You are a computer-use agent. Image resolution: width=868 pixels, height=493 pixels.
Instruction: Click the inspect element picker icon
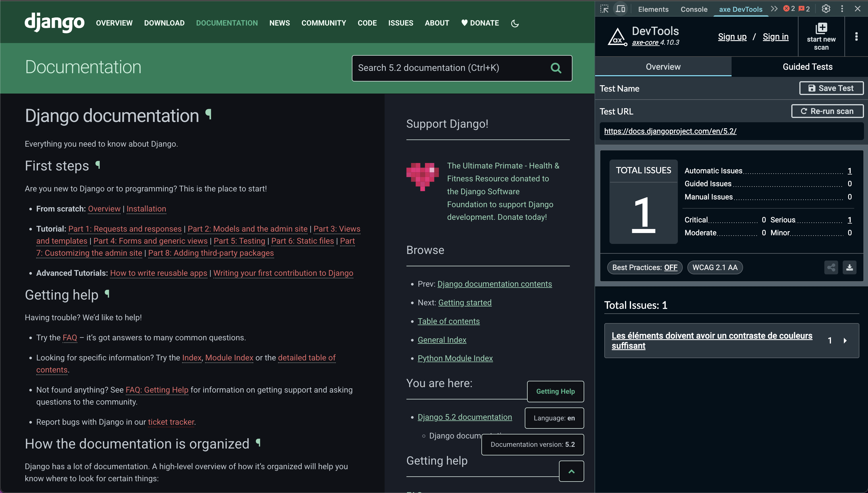[604, 9]
